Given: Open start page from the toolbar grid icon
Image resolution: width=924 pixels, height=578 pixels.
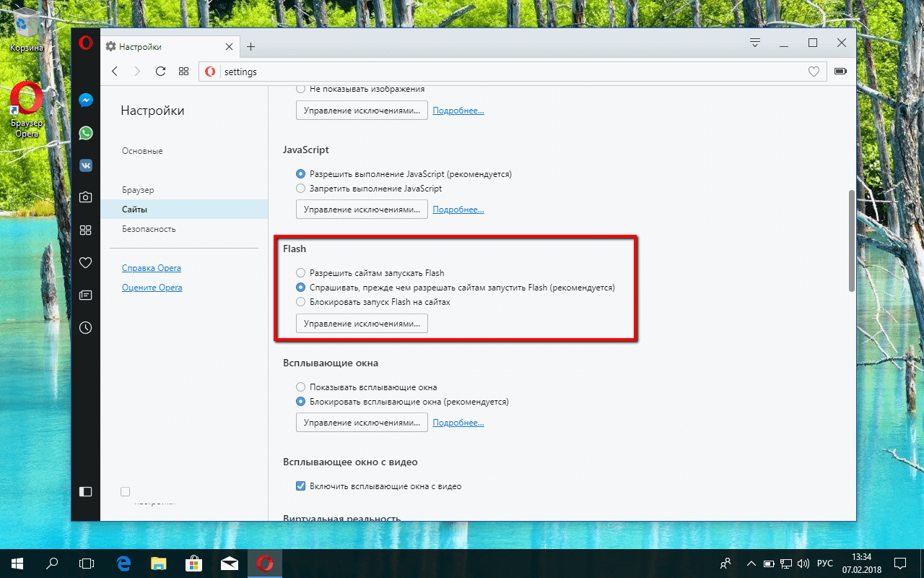Looking at the screenshot, I should click(x=183, y=72).
